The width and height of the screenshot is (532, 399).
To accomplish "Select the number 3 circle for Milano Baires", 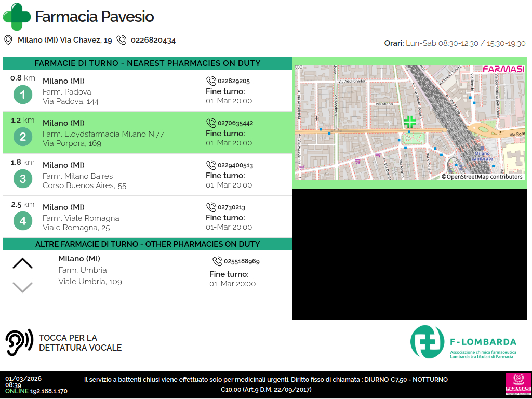I will point(22,179).
